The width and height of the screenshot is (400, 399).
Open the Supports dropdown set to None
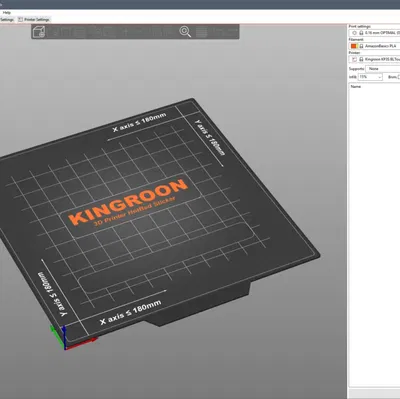(383, 69)
